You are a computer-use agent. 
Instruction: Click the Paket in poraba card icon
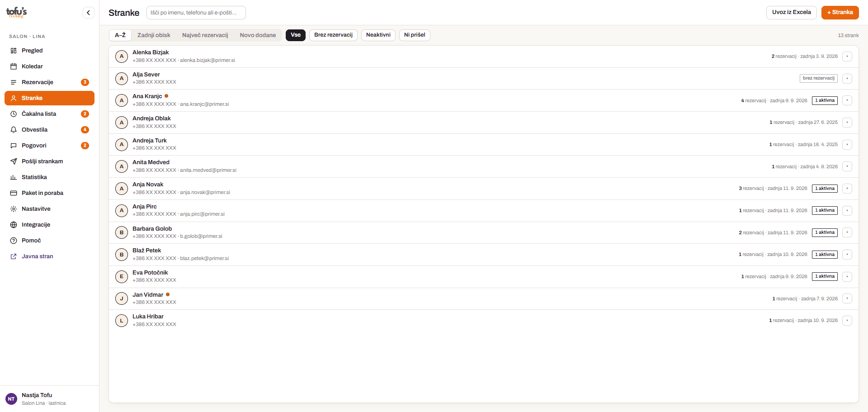[x=14, y=193]
